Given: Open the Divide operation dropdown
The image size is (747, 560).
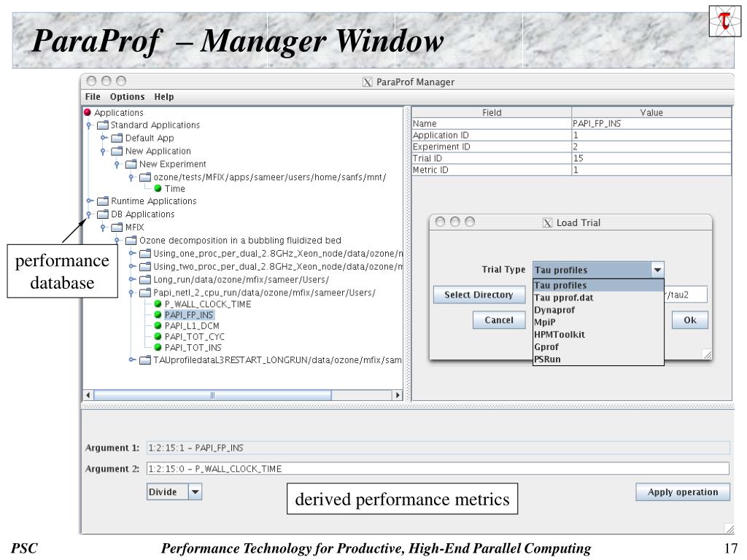Looking at the screenshot, I should point(196,492).
